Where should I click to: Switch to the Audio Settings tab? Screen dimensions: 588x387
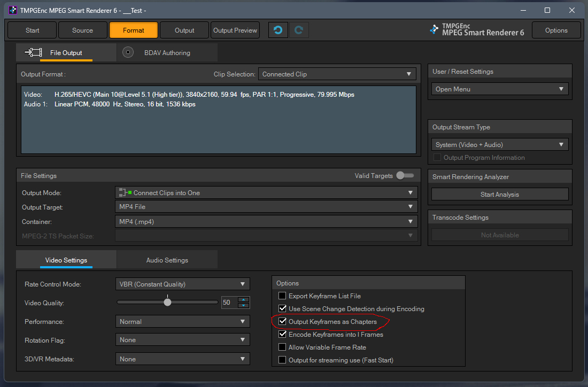coord(167,260)
